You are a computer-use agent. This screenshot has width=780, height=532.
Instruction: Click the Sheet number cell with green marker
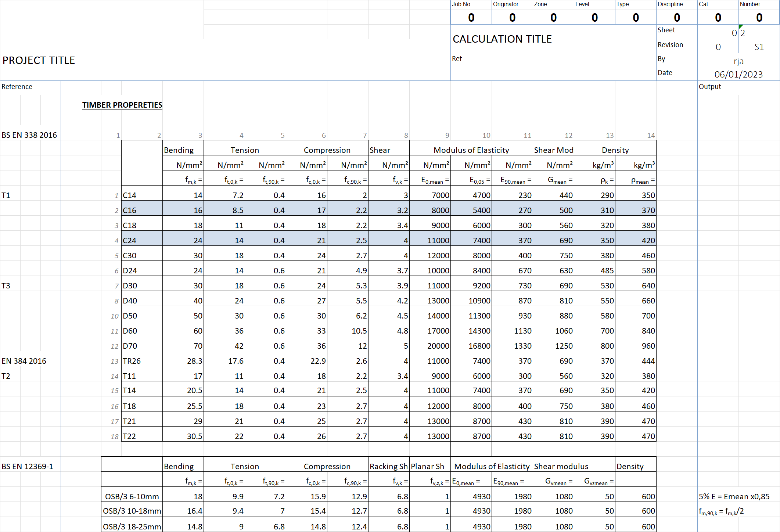(x=759, y=32)
